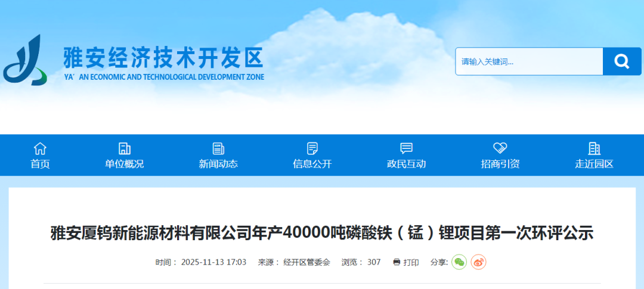Share the article via the Weibo icon

pyautogui.click(x=478, y=262)
